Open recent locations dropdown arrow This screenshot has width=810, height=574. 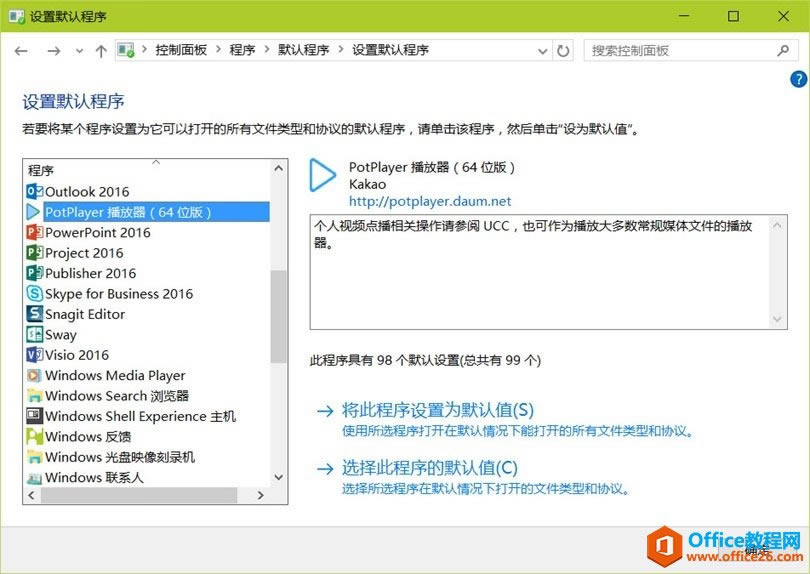coord(79,51)
